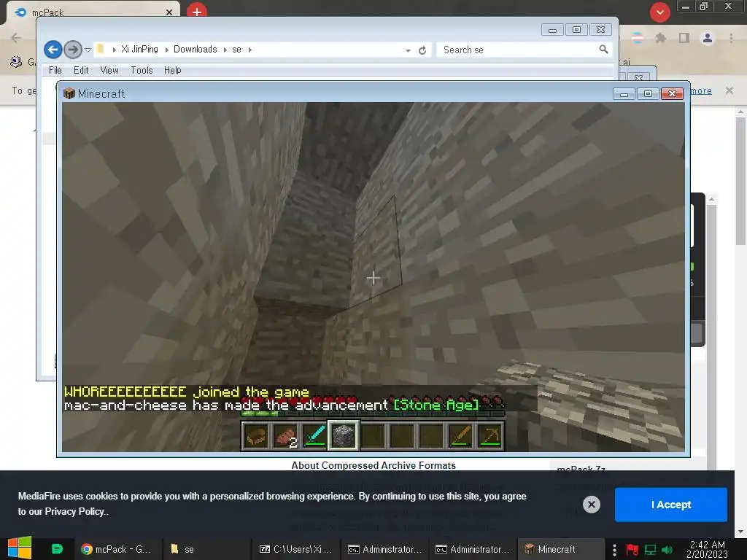The height and width of the screenshot is (560, 747).
Task: Select the bread item in hotbar
Action: pos(256,435)
